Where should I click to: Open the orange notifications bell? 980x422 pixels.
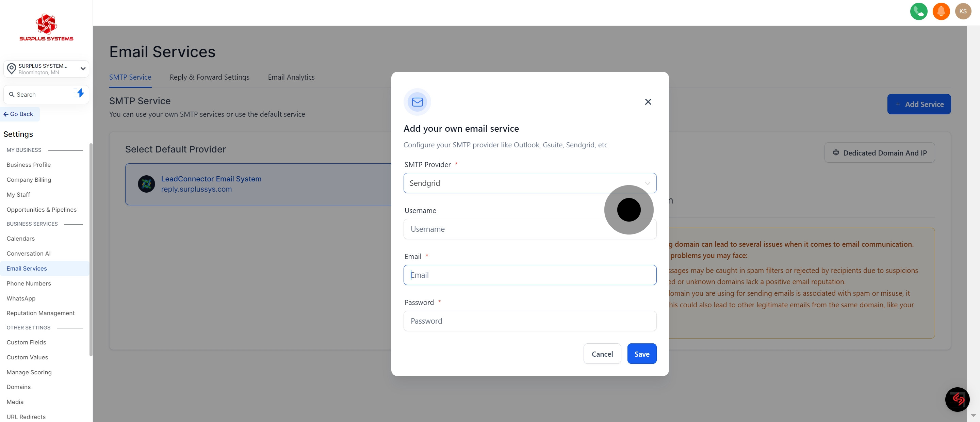coord(941,12)
